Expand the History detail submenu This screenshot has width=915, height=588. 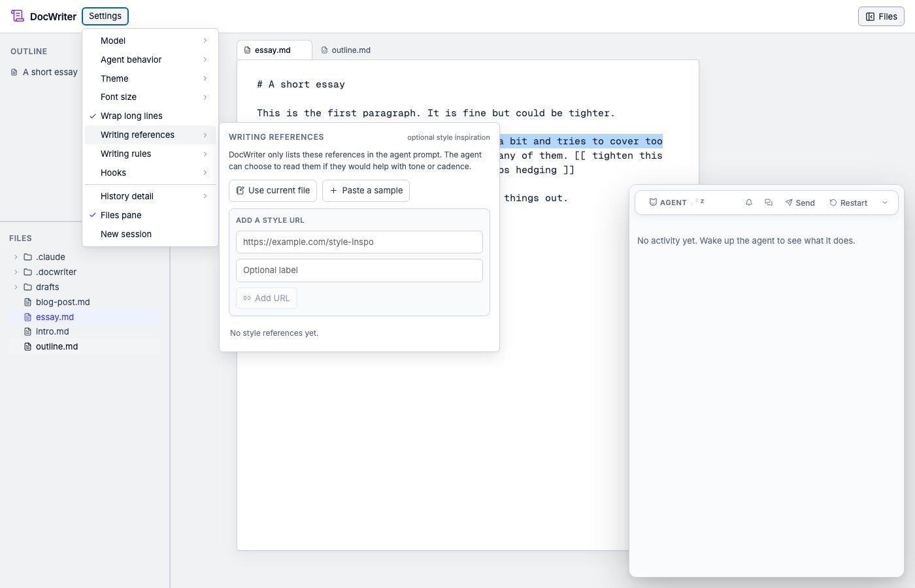pos(150,197)
